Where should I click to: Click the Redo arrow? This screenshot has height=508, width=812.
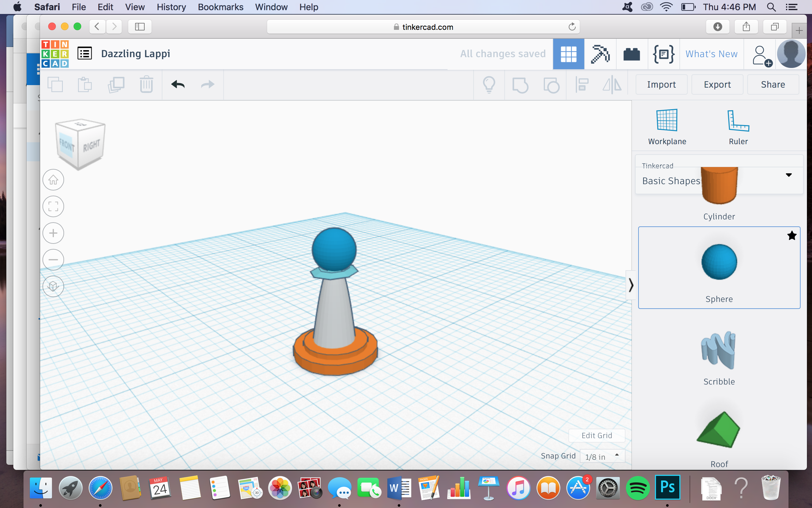tap(208, 84)
